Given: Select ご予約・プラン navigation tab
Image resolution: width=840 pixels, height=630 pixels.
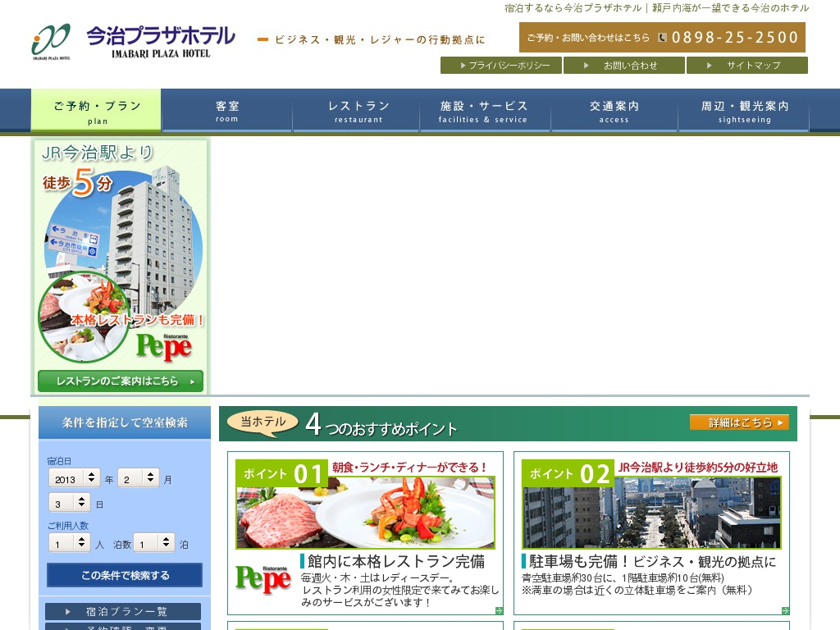Looking at the screenshot, I should point(96,111).
